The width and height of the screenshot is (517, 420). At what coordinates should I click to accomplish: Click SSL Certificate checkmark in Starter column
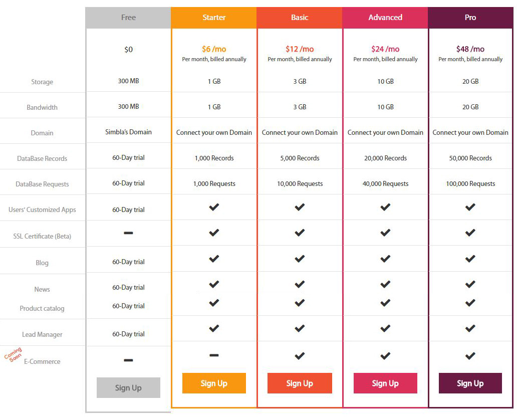(x=214, y=233)
